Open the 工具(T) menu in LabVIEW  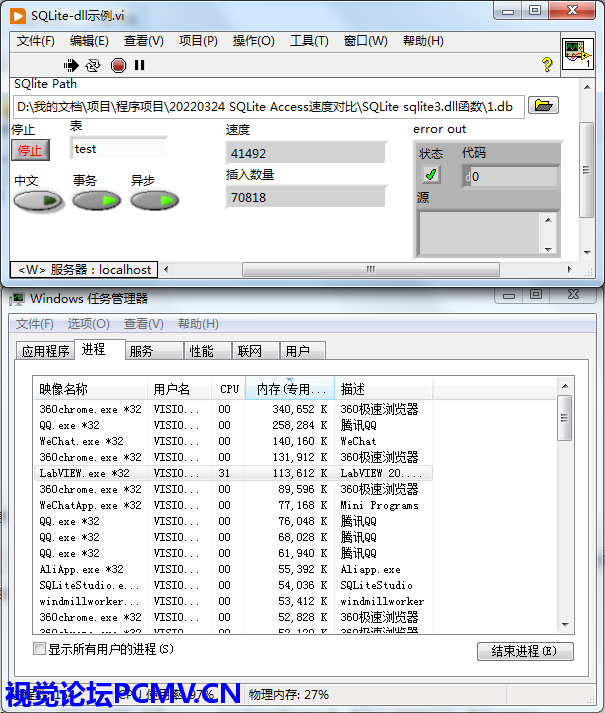[x=309, y=41]
